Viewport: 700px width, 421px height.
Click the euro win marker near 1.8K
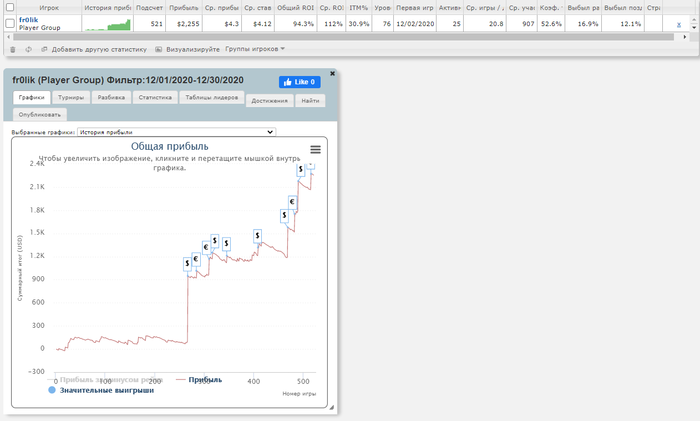click(x=292, y=202)
